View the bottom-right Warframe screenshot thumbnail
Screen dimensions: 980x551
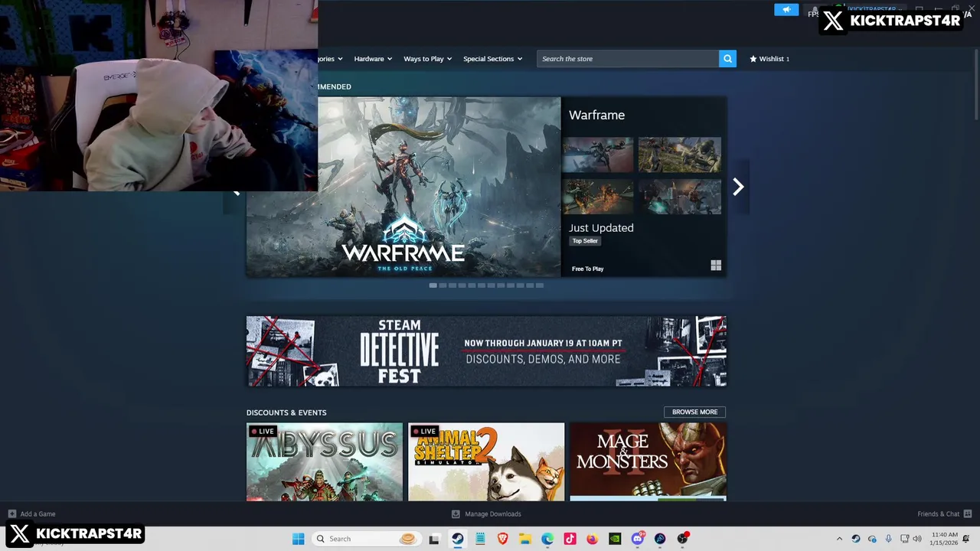[x=680, y=197]
